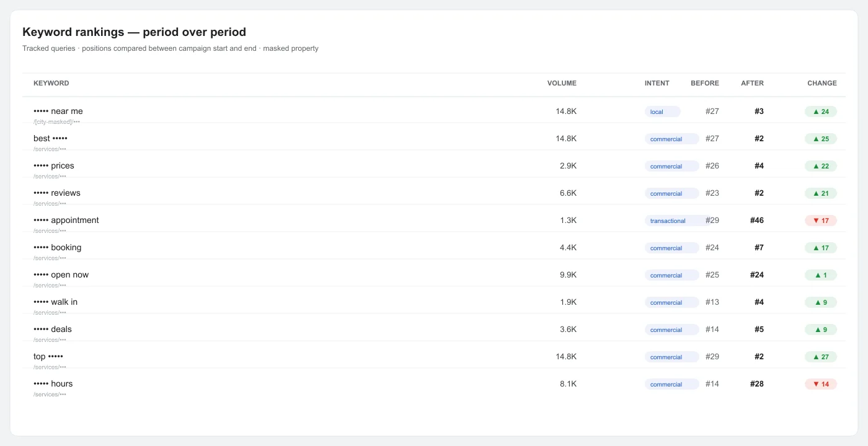Click the #23 before position

(x=712, y=193)
